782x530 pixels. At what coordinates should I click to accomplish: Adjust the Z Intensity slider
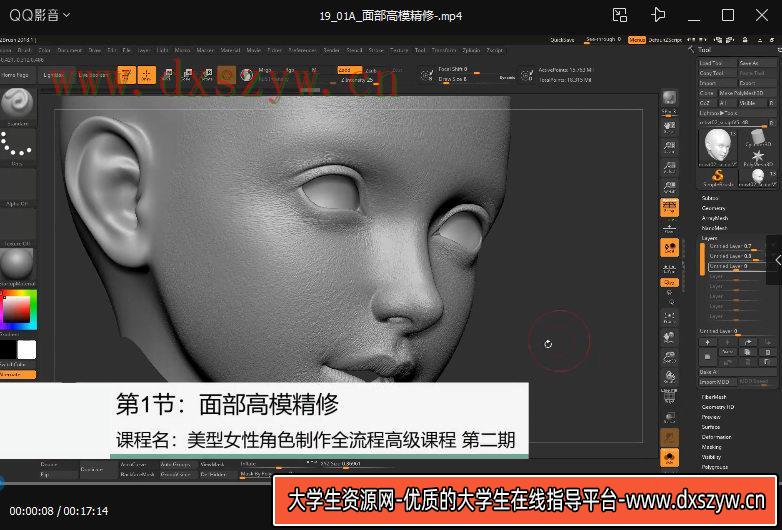click(358, 80)
